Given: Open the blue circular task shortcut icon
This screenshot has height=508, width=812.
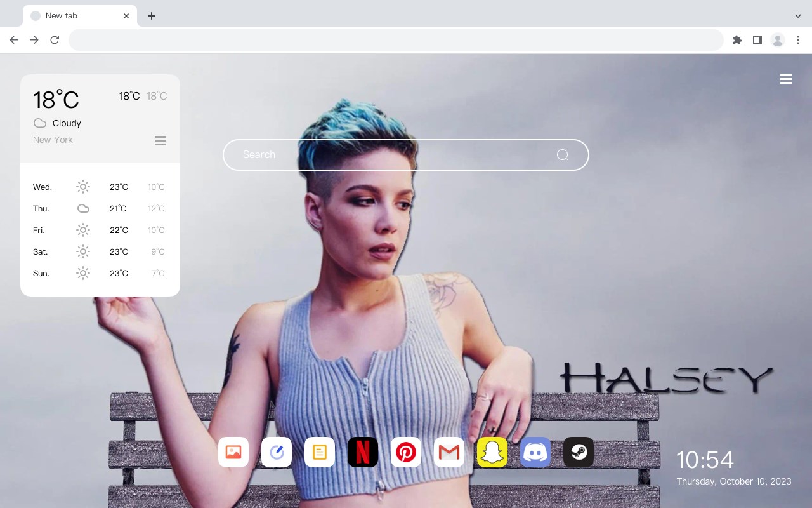Looking at the screenshot, I should click(277, 452).
